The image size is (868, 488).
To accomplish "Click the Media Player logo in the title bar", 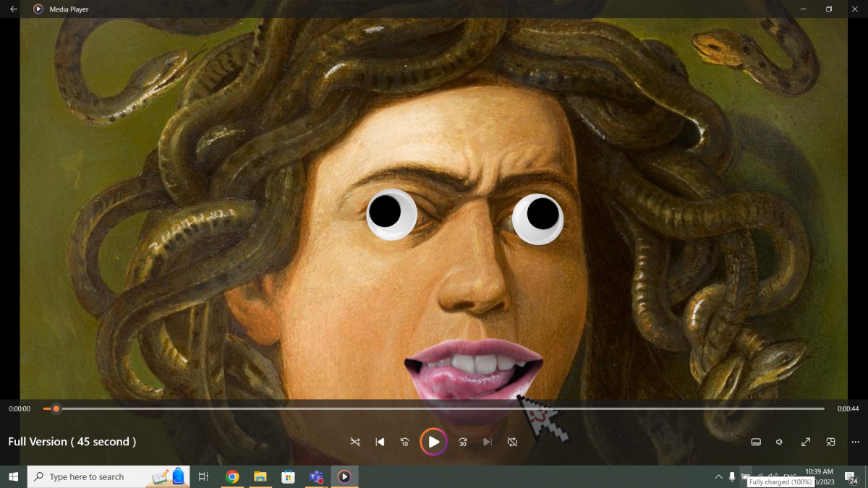I will pyautogui.click(x=38, y=9).
